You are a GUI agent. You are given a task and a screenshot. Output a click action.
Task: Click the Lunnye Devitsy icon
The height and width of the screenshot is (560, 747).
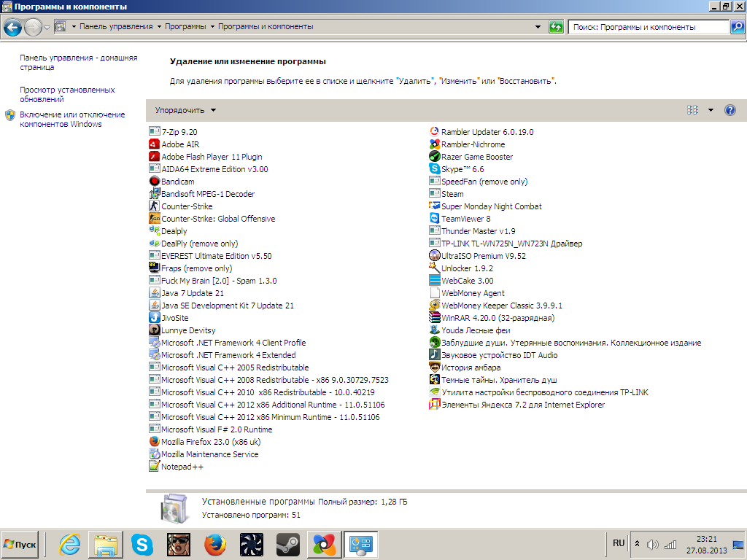154,330
